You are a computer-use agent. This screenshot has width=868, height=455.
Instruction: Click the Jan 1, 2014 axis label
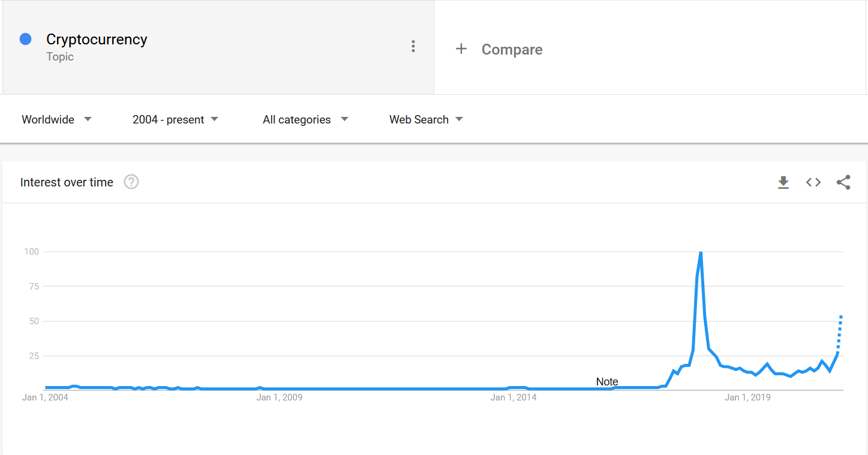(x=513, y=397)
